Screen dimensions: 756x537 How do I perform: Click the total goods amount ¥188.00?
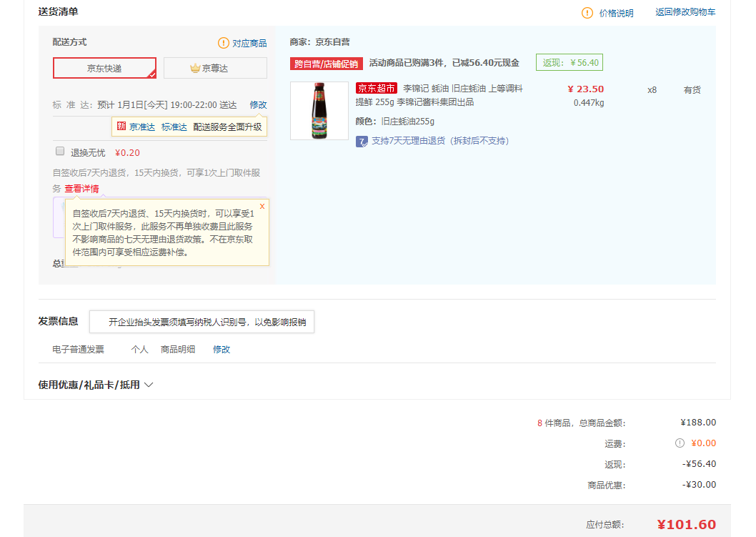698,422
